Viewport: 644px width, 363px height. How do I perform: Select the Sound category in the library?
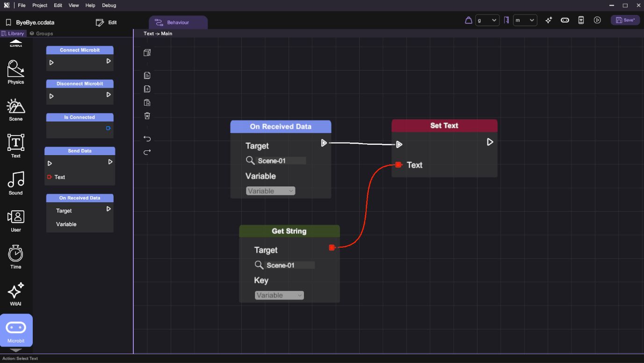[15, 183]
